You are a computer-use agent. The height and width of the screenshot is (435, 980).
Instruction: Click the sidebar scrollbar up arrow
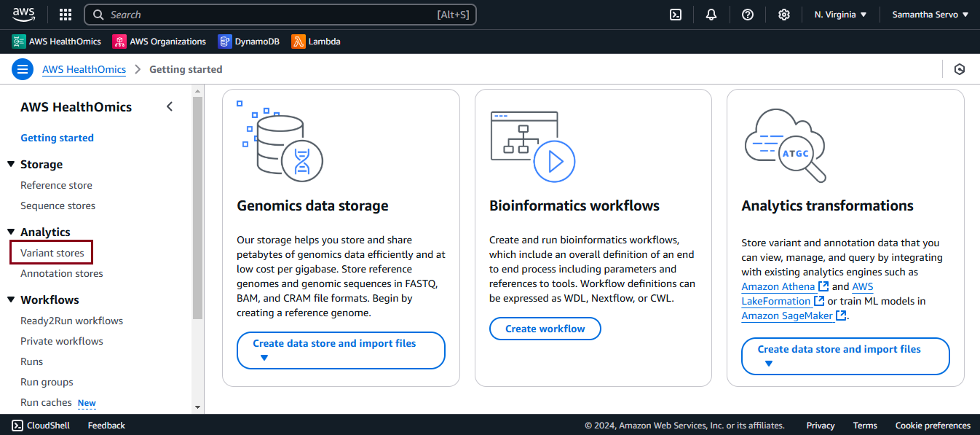click(197, 90)
